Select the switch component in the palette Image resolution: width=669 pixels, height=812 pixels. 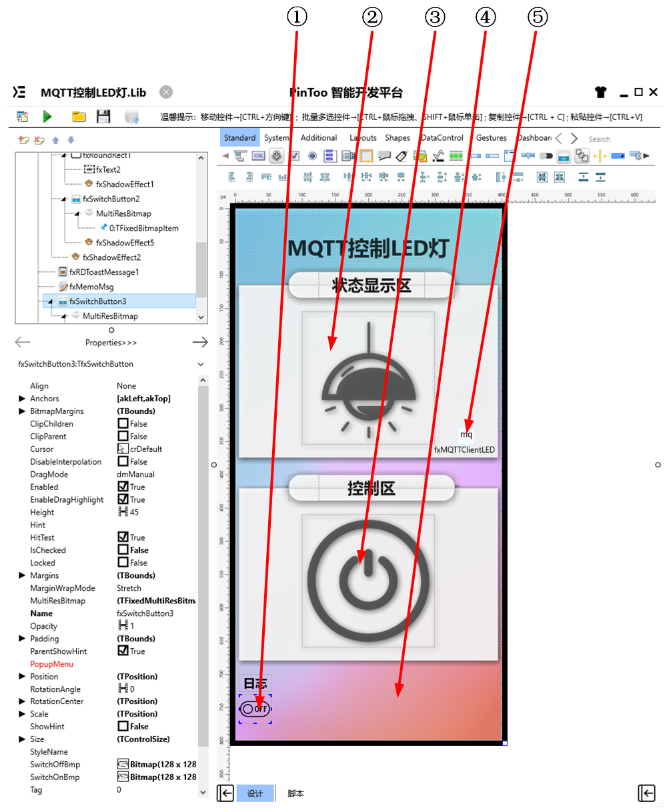coord(546,156)
